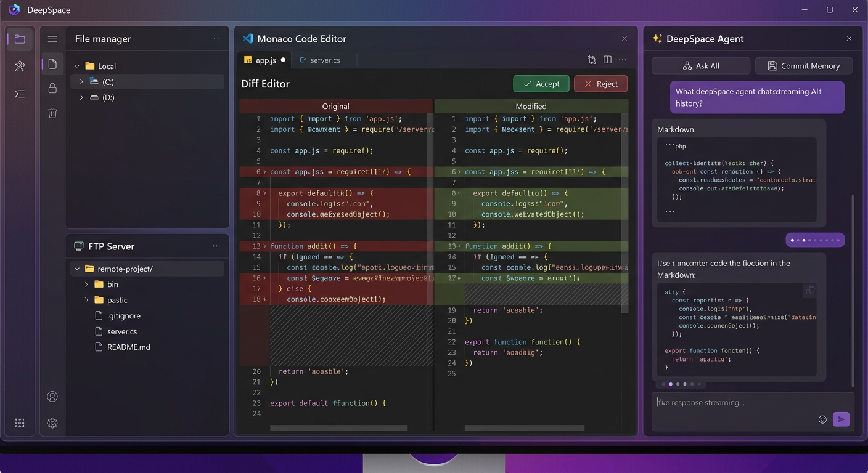
Task: Accept the diff changes
Action: [541, 84]
